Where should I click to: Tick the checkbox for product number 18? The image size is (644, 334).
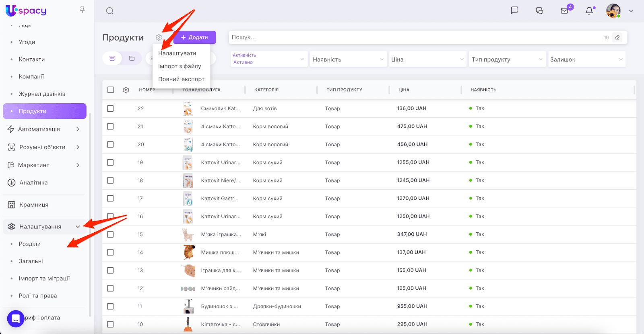pos(110,180)
